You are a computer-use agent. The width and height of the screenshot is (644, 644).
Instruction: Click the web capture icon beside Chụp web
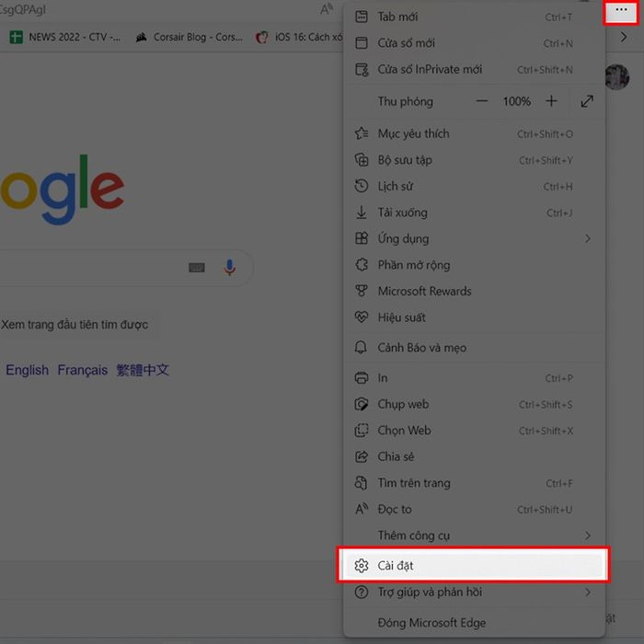click(362, 404)
